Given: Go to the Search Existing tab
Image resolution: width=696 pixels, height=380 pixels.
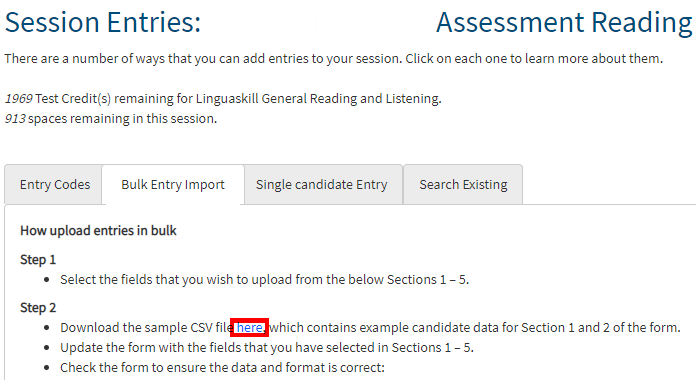Looking at the screenshot, I should (x=463, y=185).
